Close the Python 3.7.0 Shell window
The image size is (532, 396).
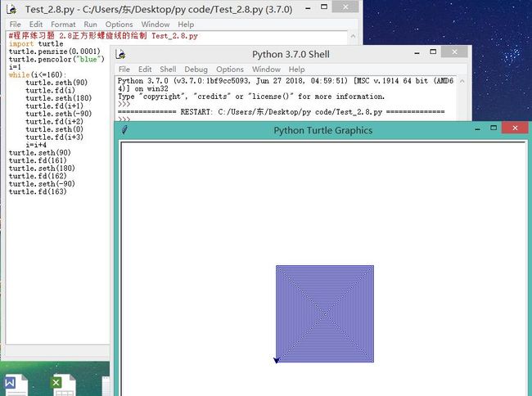(454, 52)
